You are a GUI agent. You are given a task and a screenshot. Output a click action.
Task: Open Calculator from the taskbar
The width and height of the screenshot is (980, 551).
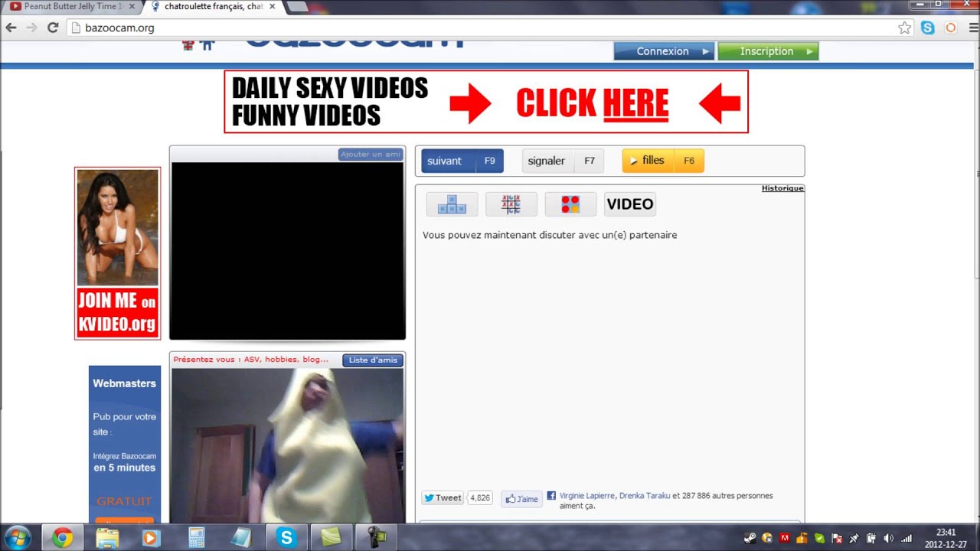197,538
